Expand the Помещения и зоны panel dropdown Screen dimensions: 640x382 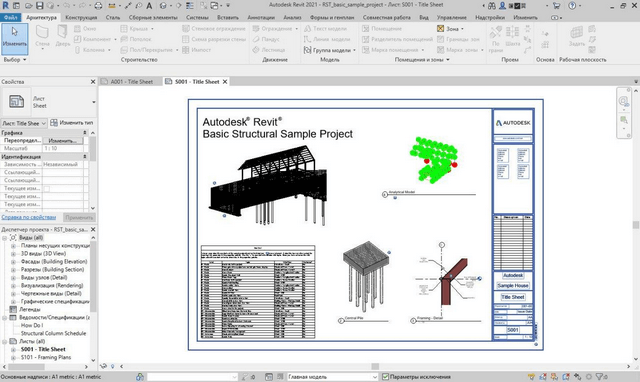[x=422, y=60]
